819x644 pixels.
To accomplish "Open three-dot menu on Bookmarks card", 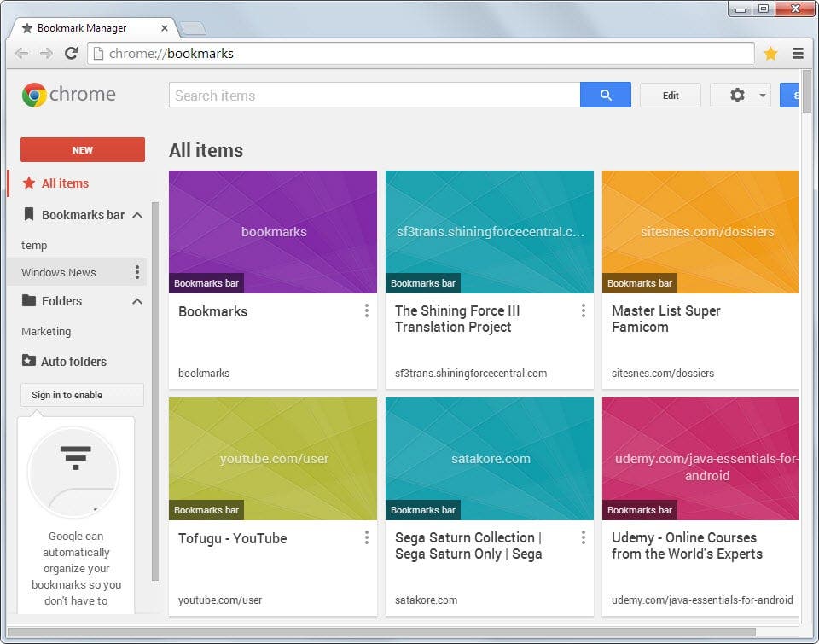I will coord(367,310).
